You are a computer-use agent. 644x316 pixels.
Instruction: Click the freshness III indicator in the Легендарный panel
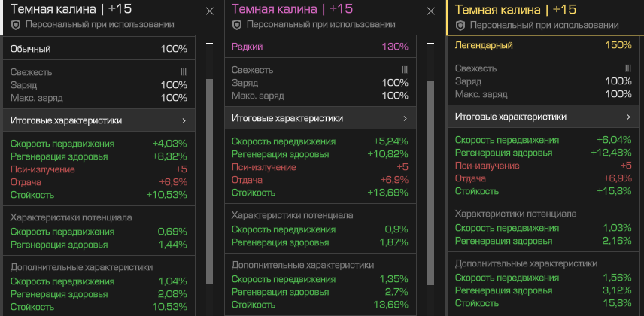point(628,68)
